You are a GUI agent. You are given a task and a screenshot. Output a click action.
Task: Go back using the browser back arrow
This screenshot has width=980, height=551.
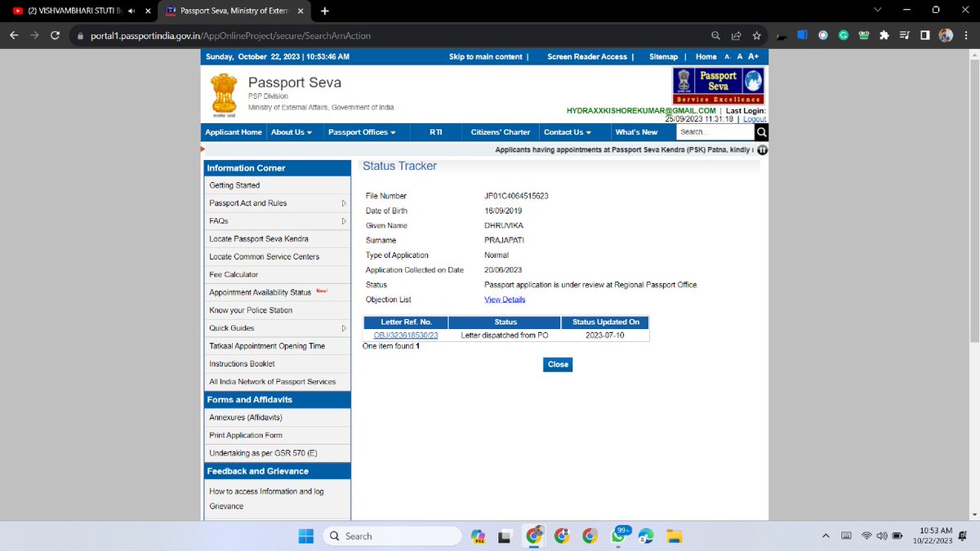click(x=13, y=36)
